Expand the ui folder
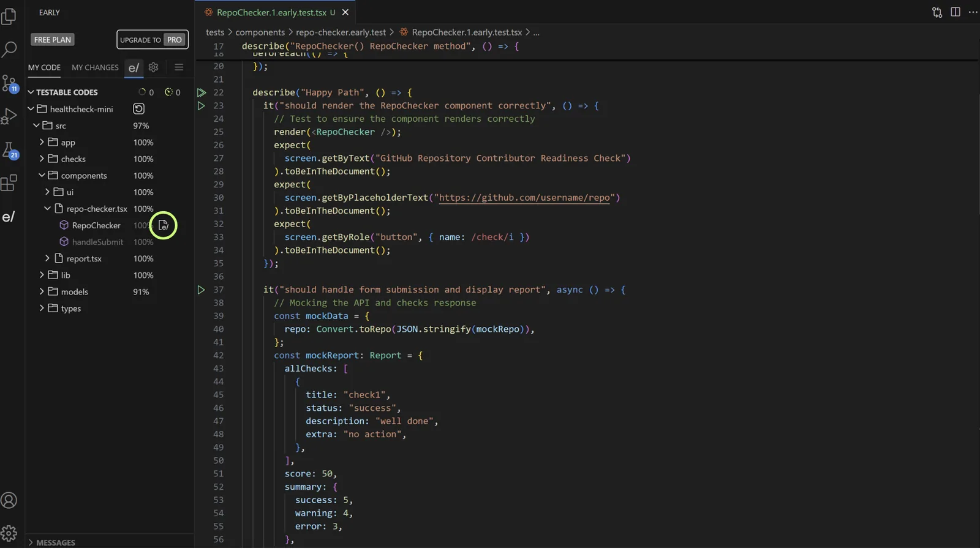The width and height of the screenshot is (980, 551). 47,192
